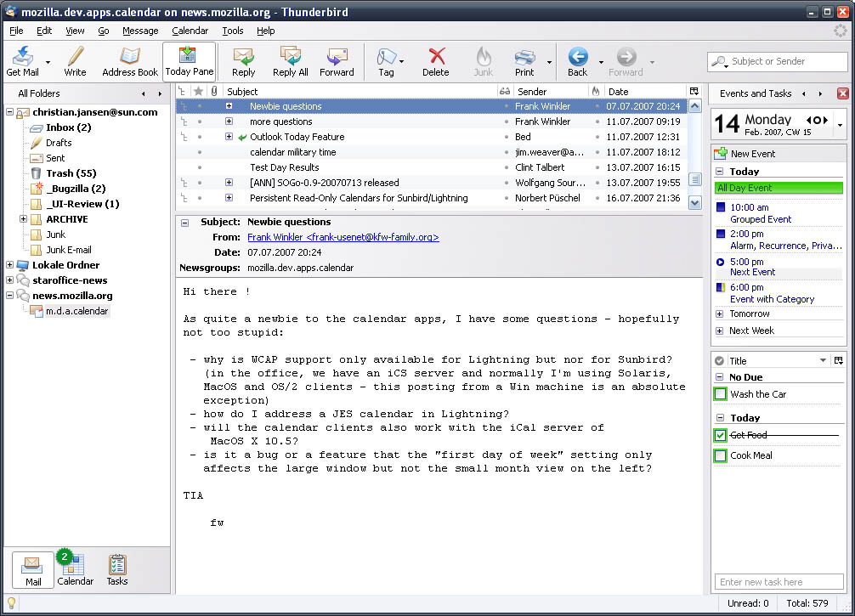
Task: Click the thread column header icon
Action: [x=182, y=92]
